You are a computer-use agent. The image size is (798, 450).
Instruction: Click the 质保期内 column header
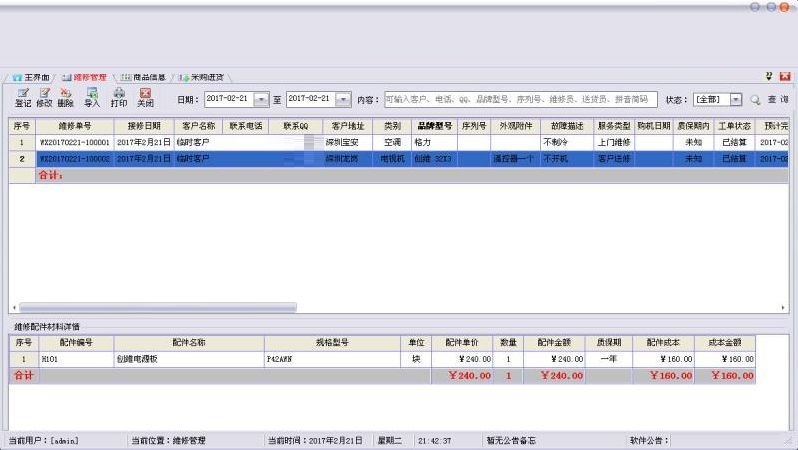(693, 126)
